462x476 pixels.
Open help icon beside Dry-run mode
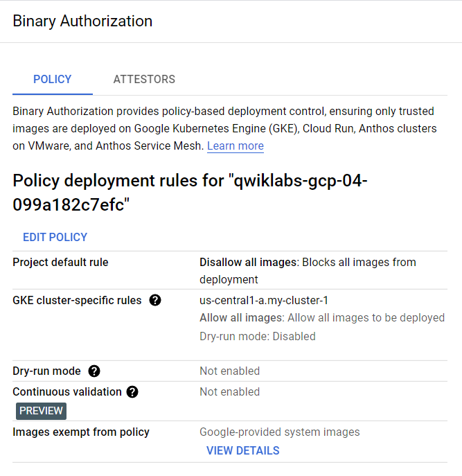tap(94, 371)
